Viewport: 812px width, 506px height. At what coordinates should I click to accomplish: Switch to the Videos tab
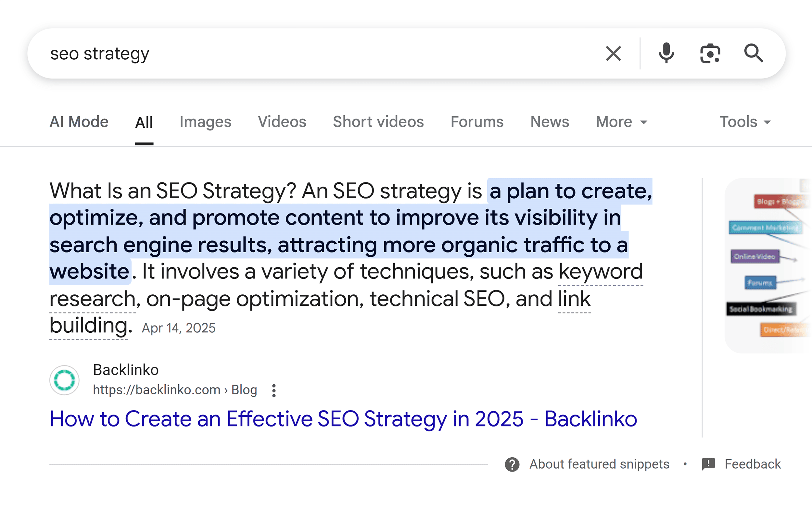pos(282,121)
